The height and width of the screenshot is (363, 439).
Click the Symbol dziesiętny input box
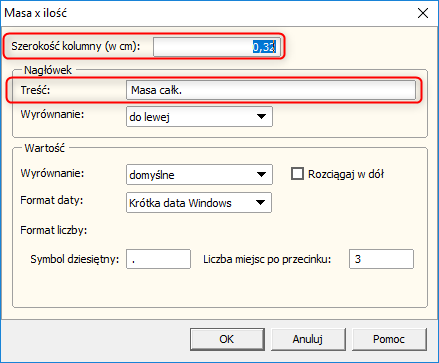click(x=158, y=259)
